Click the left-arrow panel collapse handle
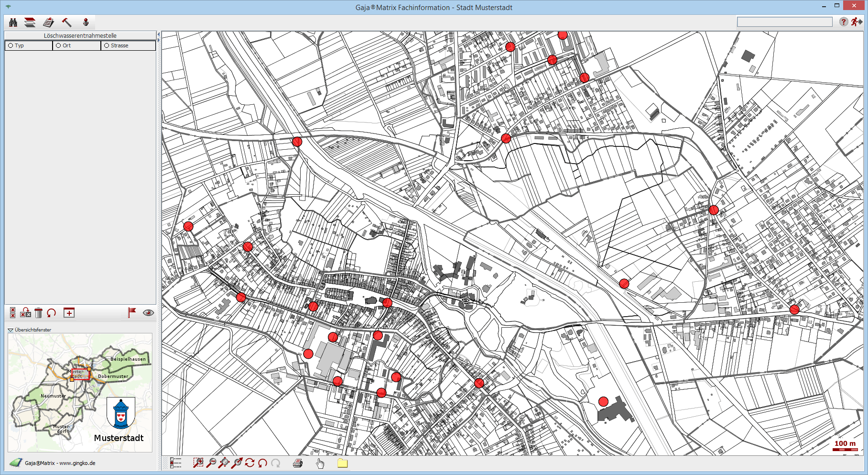 click(158, 35)
